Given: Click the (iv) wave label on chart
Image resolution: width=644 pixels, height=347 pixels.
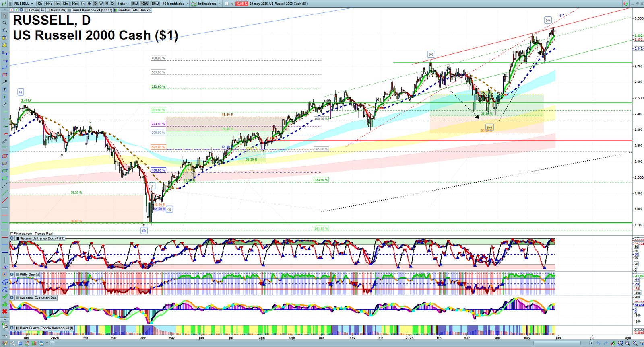Looking at the screenshot, I should point(489,127).
